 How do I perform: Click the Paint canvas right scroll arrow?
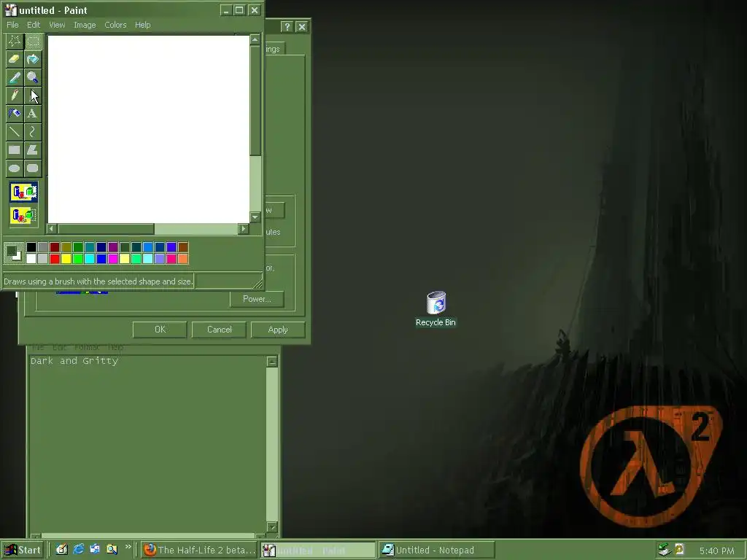click(x=244, y=228)
